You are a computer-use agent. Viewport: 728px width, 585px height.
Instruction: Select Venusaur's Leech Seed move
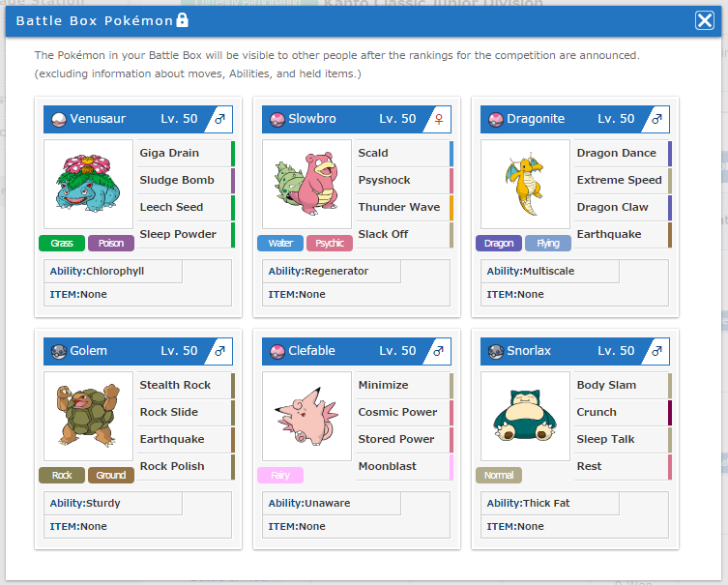pos(186,207)
